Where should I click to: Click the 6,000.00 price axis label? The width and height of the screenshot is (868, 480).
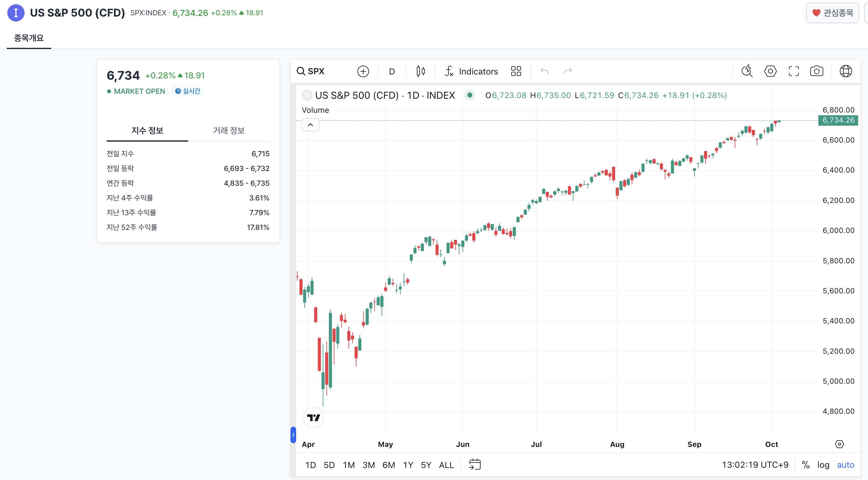838,230
